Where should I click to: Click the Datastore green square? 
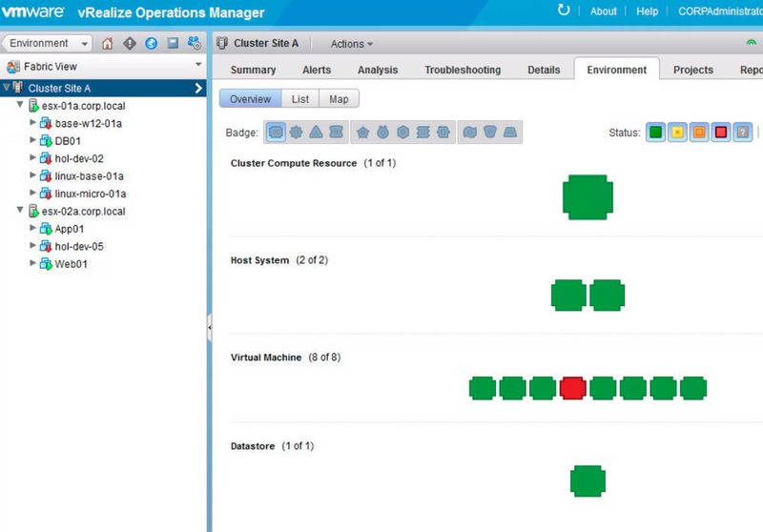tap(588, 481)
